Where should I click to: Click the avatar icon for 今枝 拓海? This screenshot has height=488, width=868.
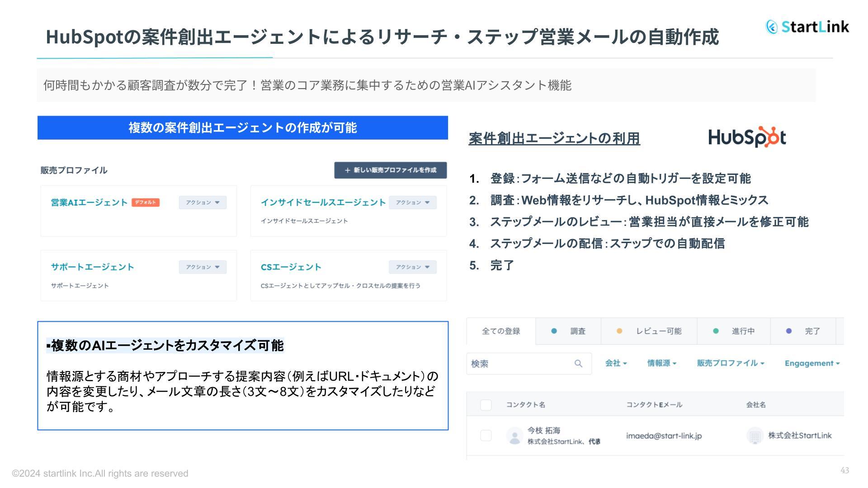[x=515, y=435]
